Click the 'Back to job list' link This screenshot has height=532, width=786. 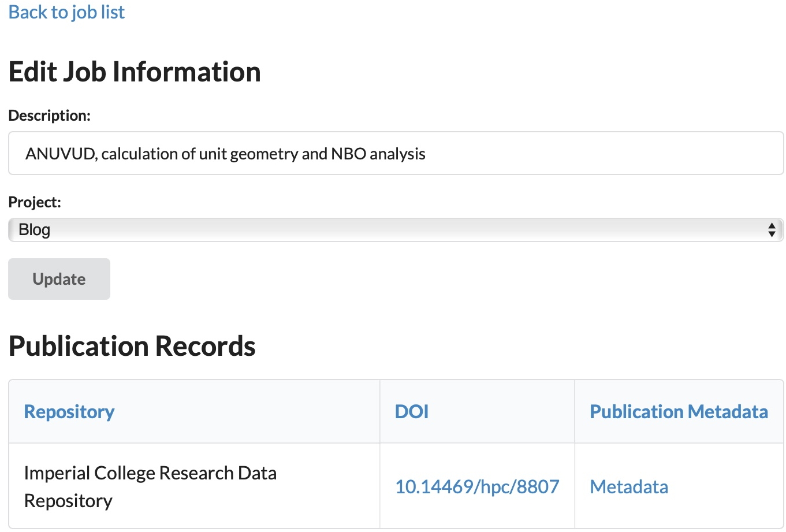pos(66,12)
